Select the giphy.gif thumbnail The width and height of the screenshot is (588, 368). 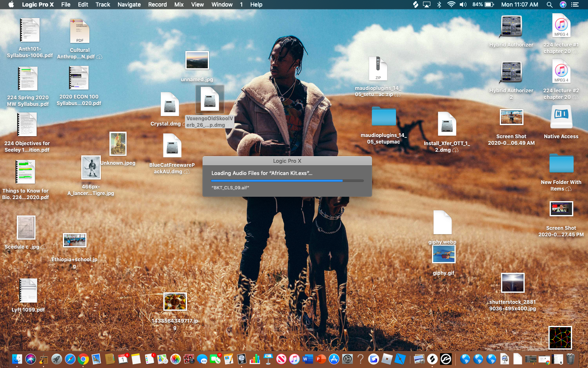[x=443, y=254]
